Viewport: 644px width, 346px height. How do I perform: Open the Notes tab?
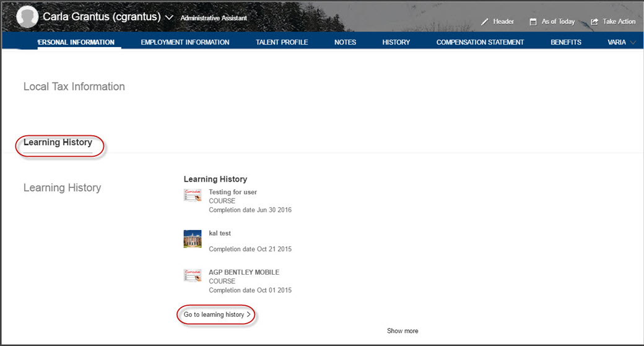click(x=345, y=42)
